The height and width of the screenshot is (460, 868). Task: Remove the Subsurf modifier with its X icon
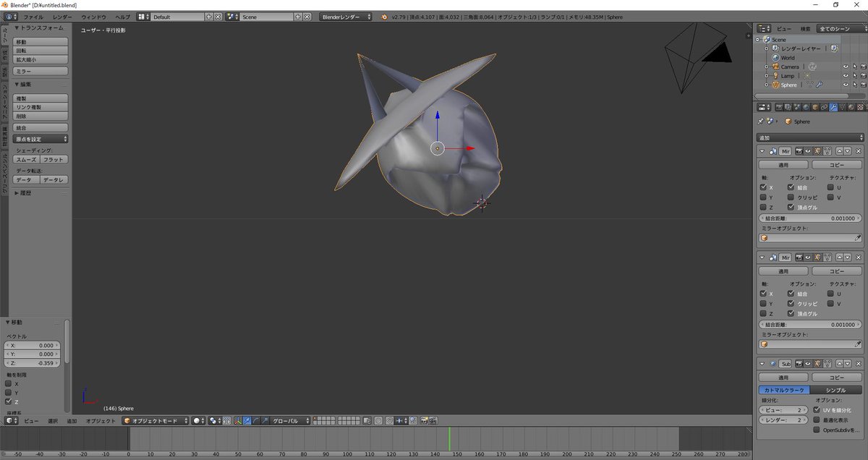(x=859, y=364)
